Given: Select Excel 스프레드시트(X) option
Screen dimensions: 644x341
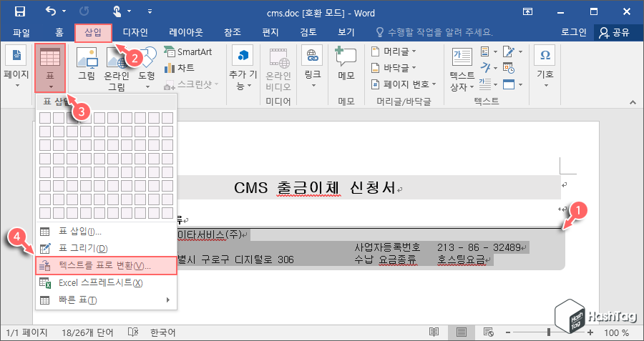Looking at the screenshot, I should pos(107,282).
